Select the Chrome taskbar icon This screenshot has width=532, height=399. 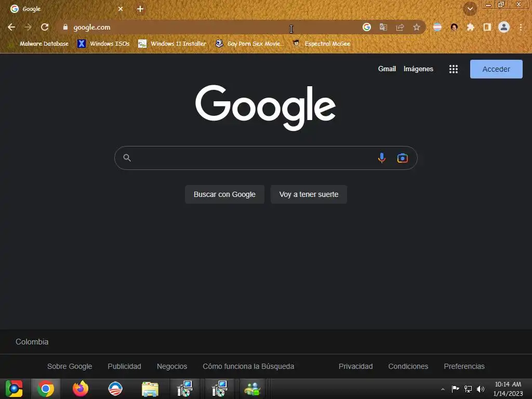click(x=46, y=389)
